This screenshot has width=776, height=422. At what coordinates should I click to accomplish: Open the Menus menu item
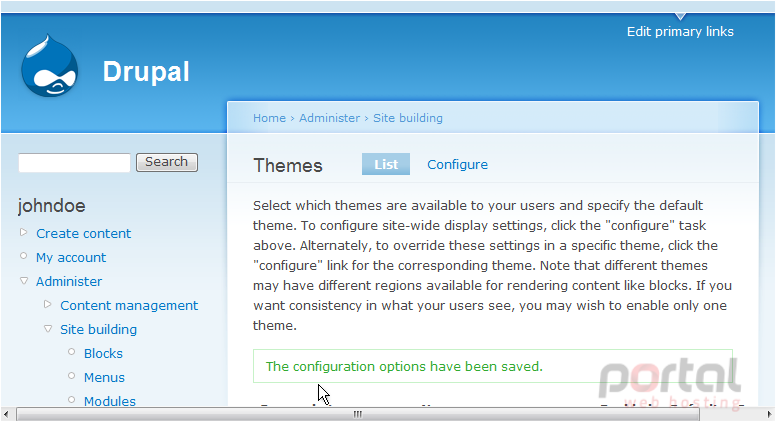pyautogui.click(x=104, y=377)
